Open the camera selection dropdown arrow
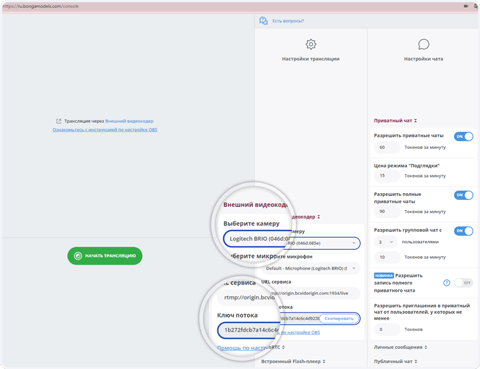 pyautogui.click(x=354, y=243)
